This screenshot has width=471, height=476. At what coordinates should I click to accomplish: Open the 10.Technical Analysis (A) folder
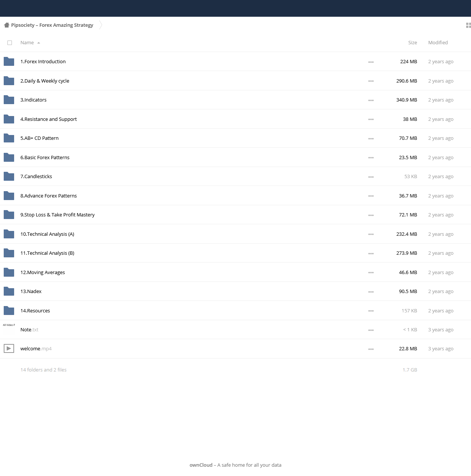(47, 234)
